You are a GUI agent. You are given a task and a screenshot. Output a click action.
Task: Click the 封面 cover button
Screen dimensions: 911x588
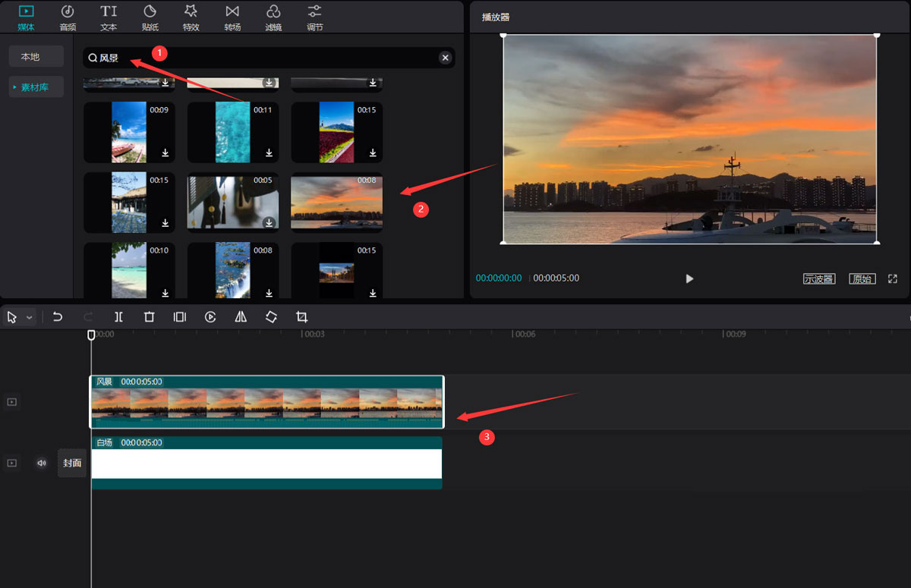(72, 463)
